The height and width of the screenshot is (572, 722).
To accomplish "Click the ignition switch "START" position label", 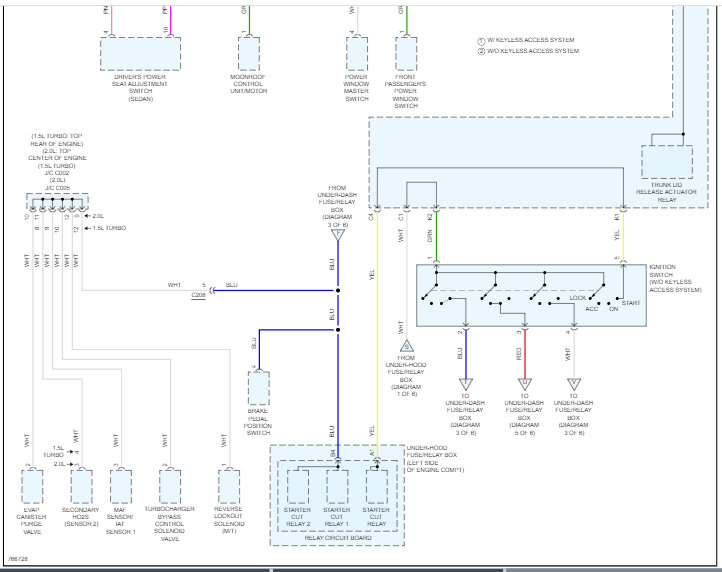I will click(631, 303).
